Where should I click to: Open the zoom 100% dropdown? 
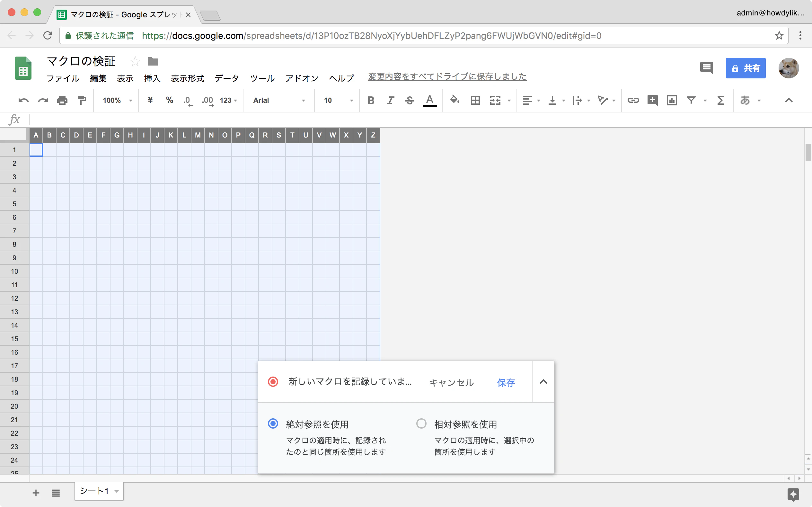tap(117, 100)
